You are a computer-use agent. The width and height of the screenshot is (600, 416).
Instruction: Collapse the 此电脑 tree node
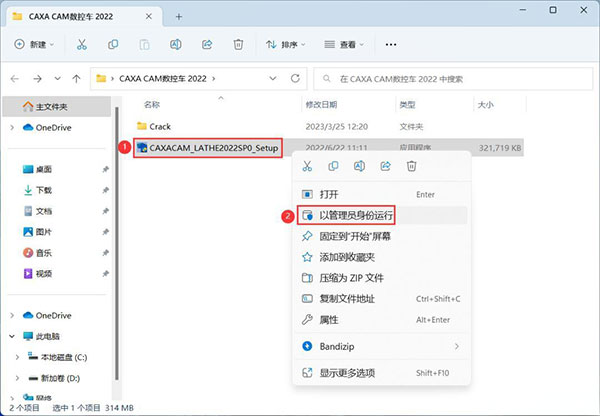coord(12,336)
